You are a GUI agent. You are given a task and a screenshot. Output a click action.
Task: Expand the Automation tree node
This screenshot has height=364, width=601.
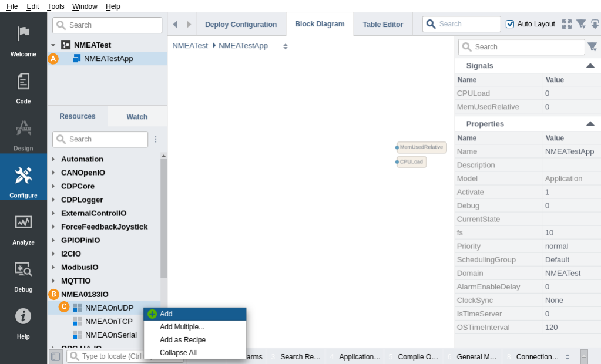[x=53, y=159]
